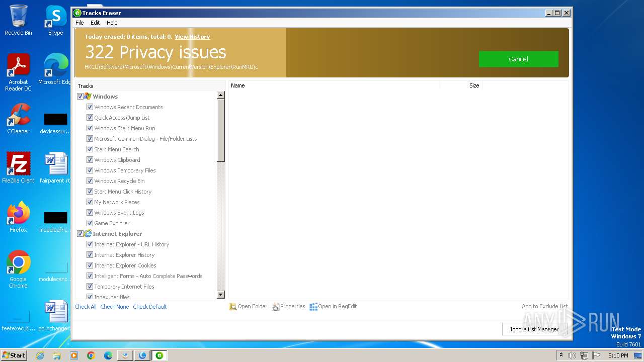Select the Internet Explorer tree group icon
Screen dimensions: 644x362
click(88, 234)
